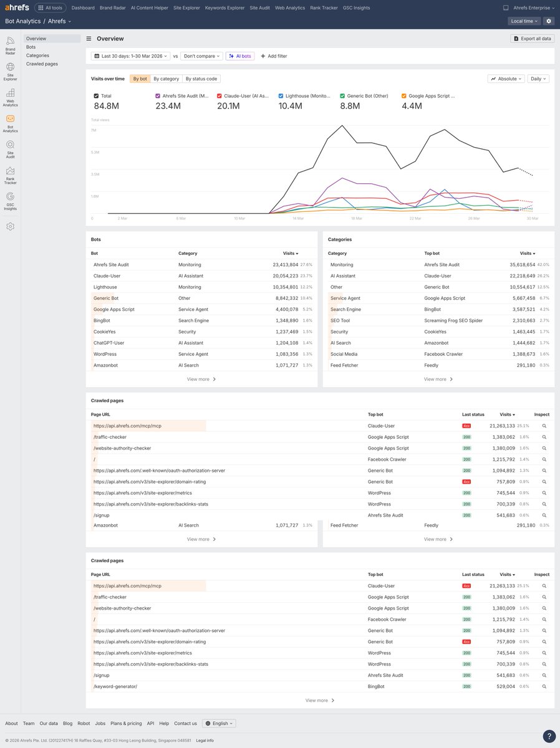This screenshot has width=560, height=748.
Task: Sort Categories table by Top bot header
Action: (x=432, y=253)
